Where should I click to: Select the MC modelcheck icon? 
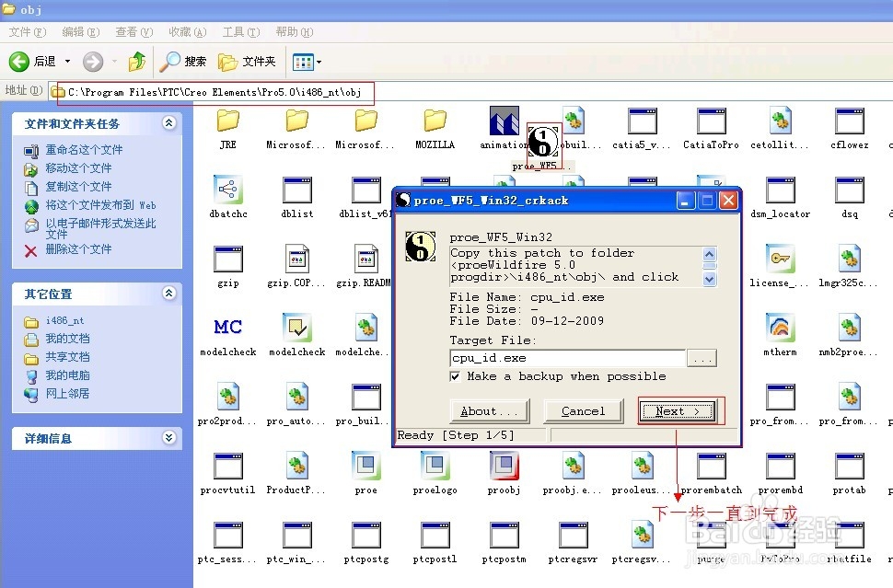pos(227,327)
